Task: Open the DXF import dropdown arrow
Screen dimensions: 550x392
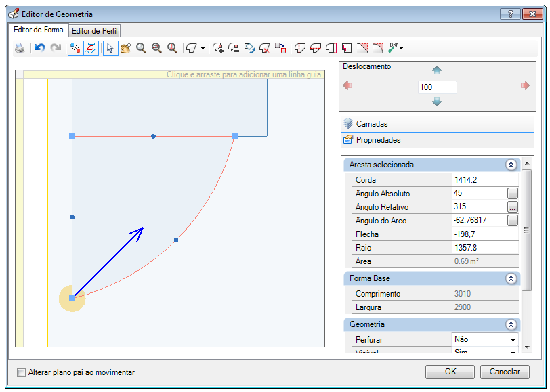Action: tap(401, 48)
